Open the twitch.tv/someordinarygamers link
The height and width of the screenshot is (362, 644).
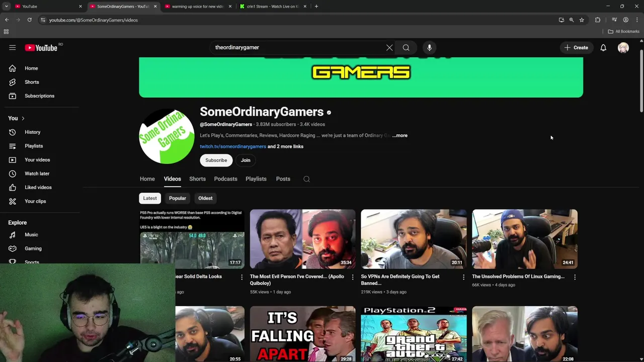(x=233, y=146)
